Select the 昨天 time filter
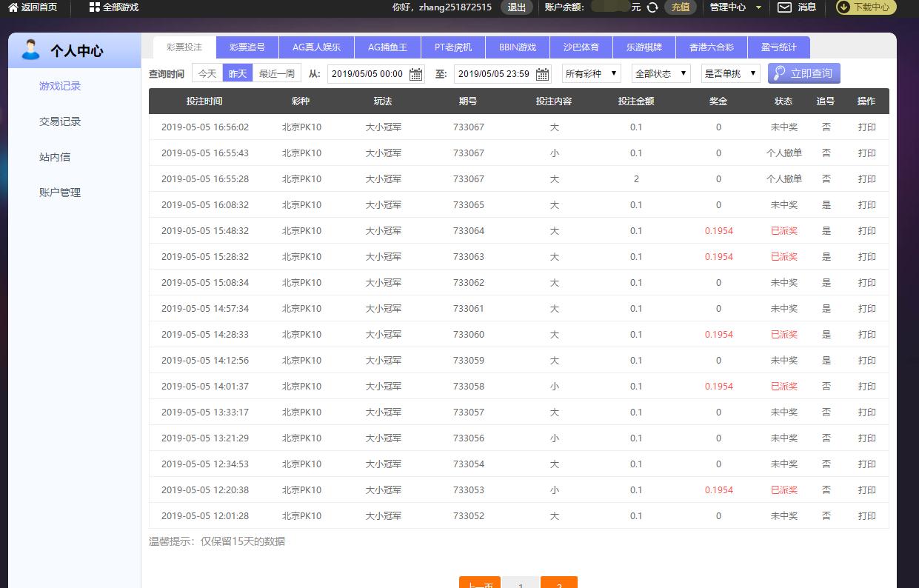Screen dimensions: 919x588 (238, 73)
